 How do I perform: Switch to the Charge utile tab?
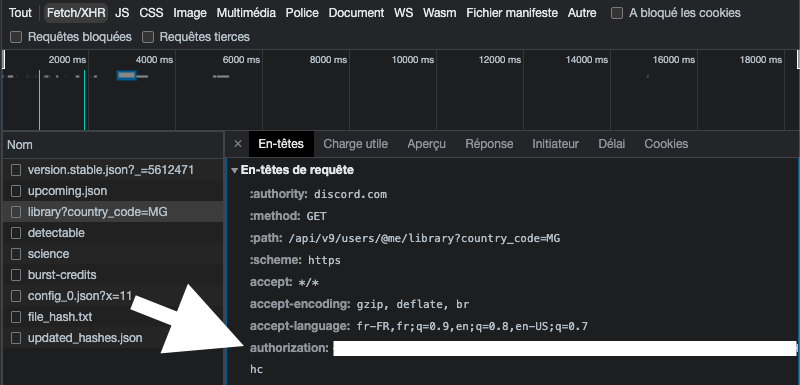pyautogui.click(x=356, y=144)
